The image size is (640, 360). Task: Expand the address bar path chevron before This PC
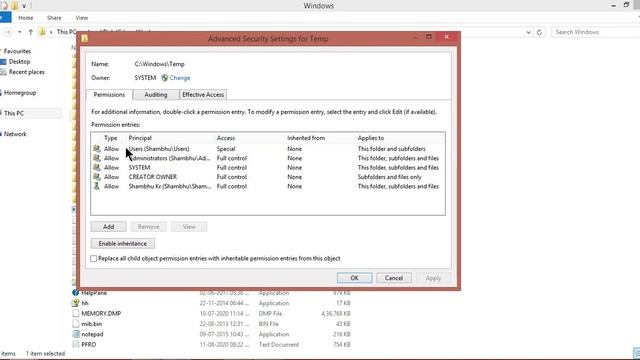51,32
